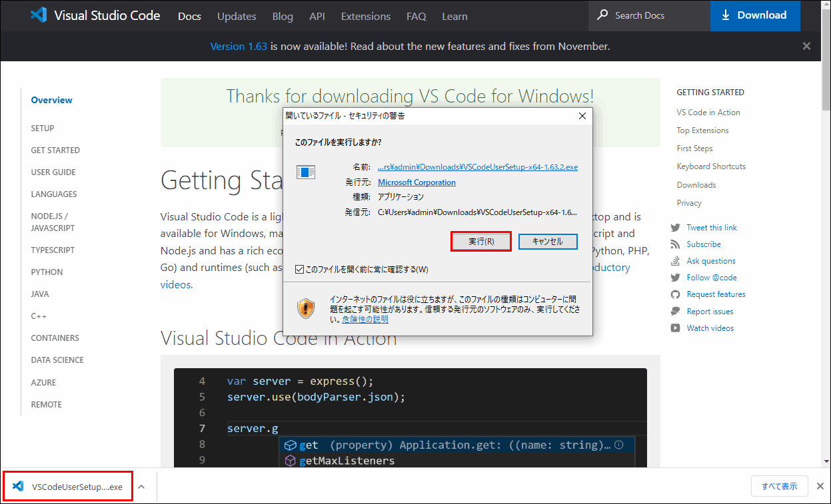Open REMOTE section in sidebar
The width and height of the screenshot is (831, 504).
[x=46, y=404]
